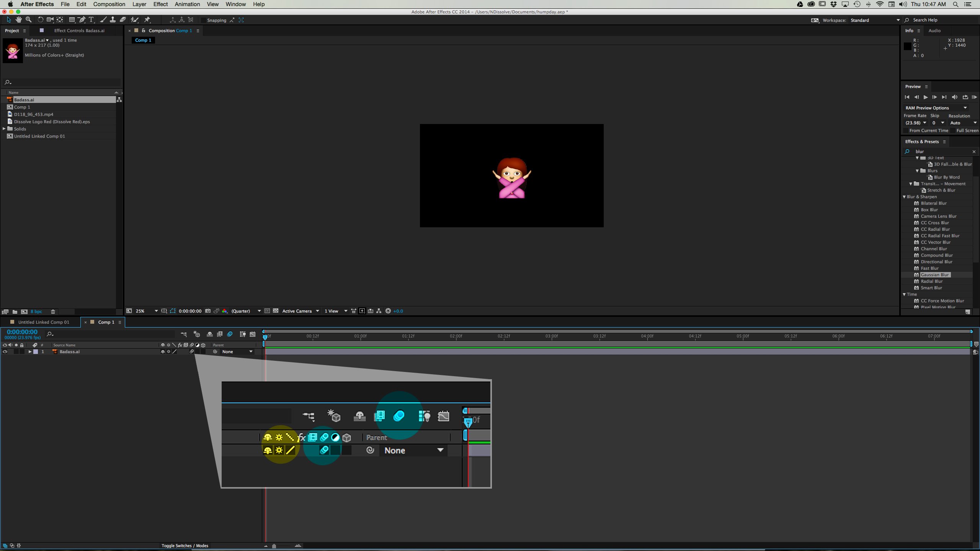The width and height of the screenshot is (980, 551).
Task: Click Toggle Switches / Modes button
Action: coord(185,546)
